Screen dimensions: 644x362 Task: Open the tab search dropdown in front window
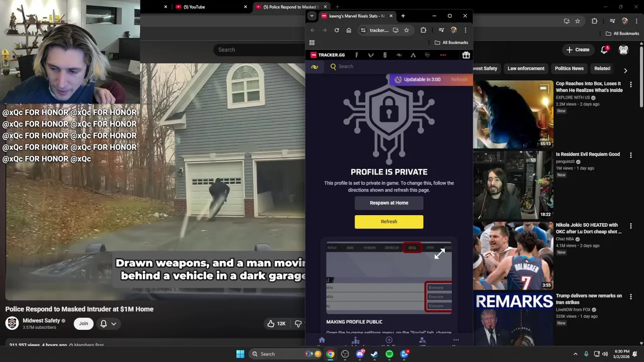pos(311,16)
